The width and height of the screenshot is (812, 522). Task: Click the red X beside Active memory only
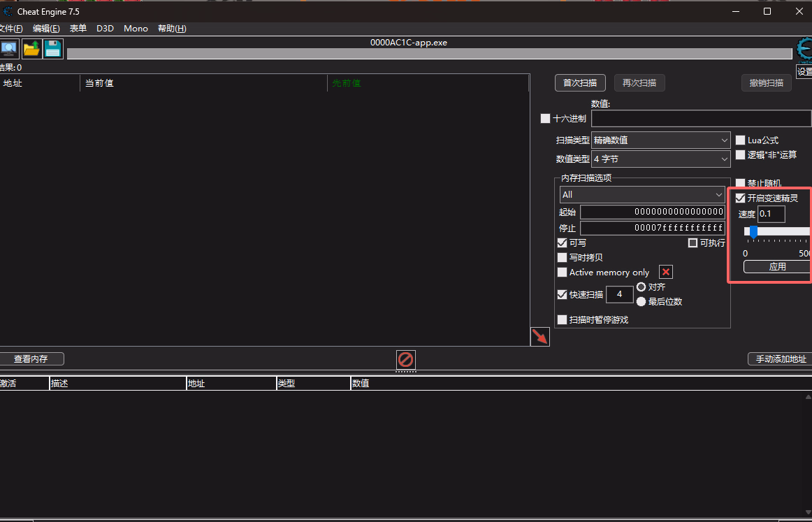[x=666, y=272]
